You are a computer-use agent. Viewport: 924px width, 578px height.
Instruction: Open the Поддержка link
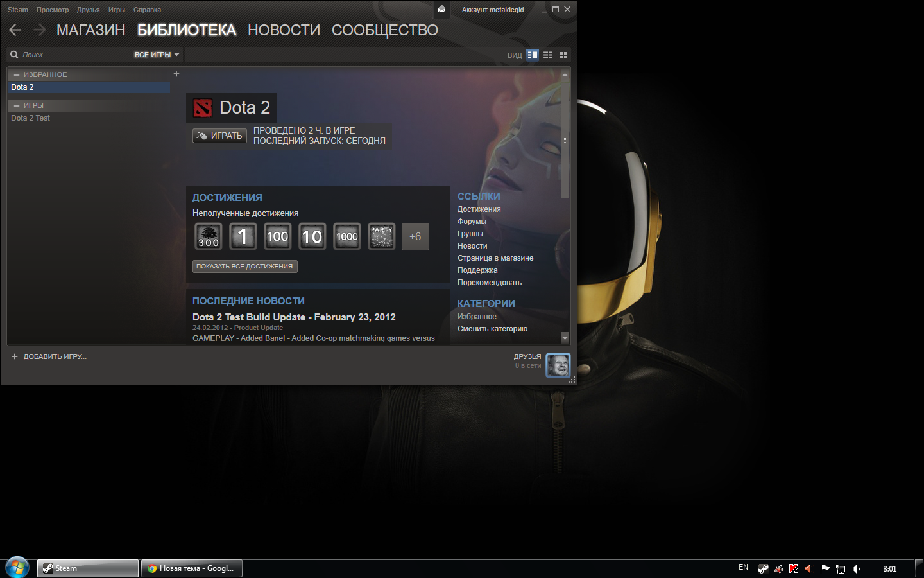tap(477, 270)
